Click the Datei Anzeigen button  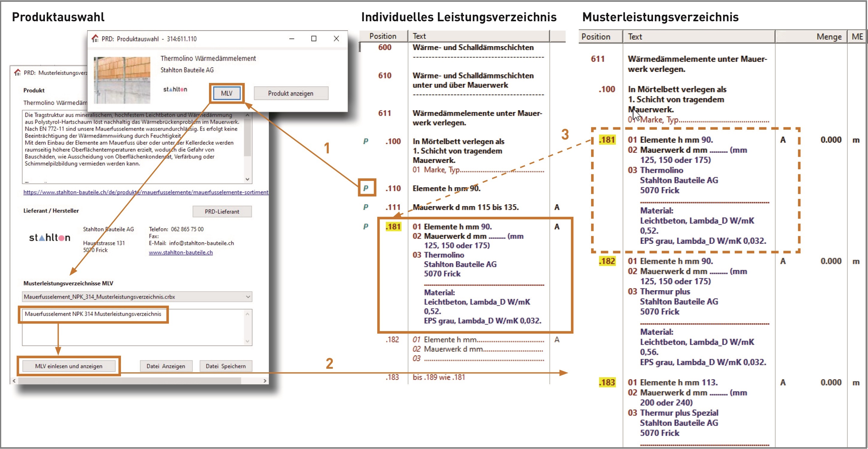coord(166,366)
